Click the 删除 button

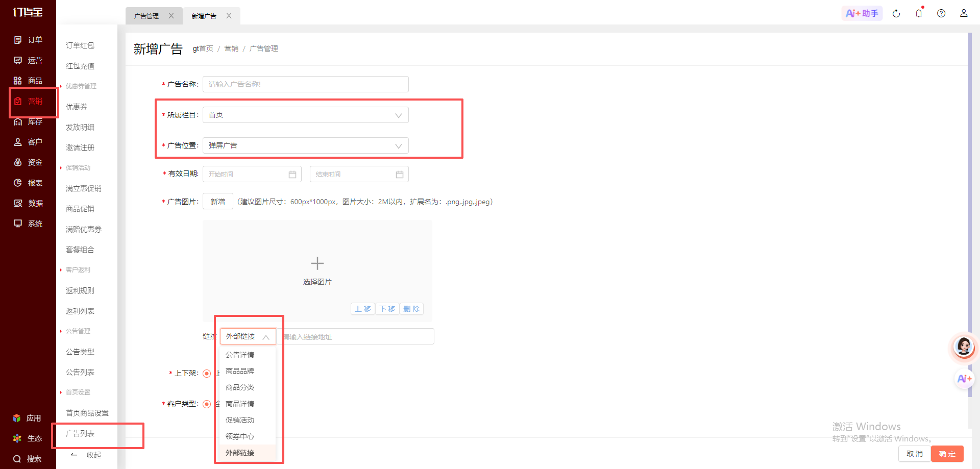411,309
